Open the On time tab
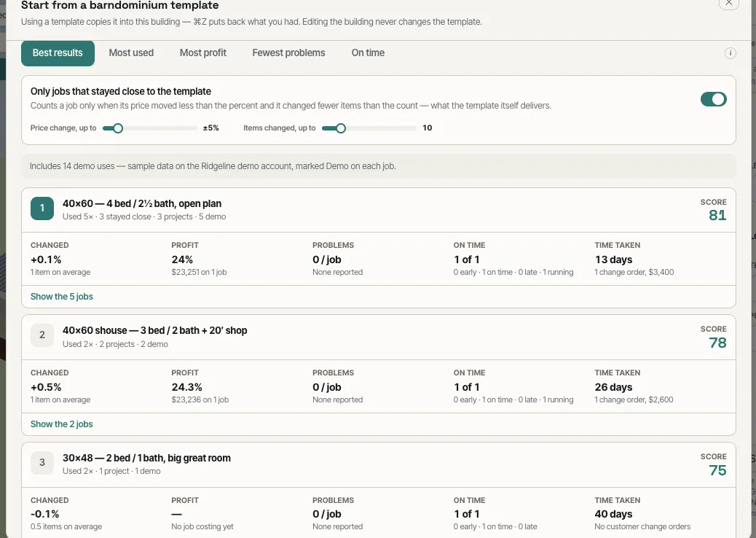 point(368,53)
